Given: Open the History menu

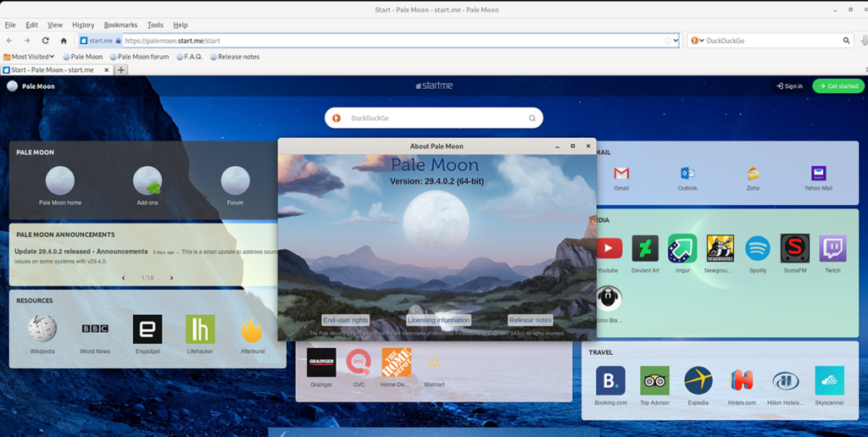Looking at the screenshot, I should (x=83, y=25).
